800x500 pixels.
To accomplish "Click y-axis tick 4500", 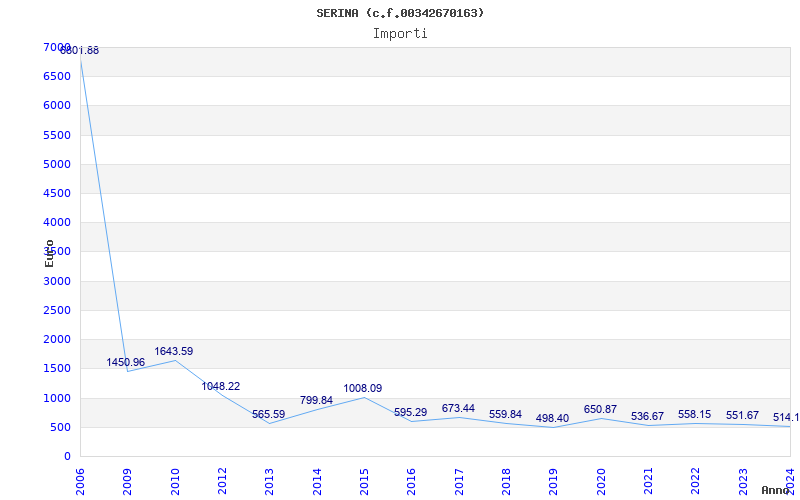I will [57, 193].
